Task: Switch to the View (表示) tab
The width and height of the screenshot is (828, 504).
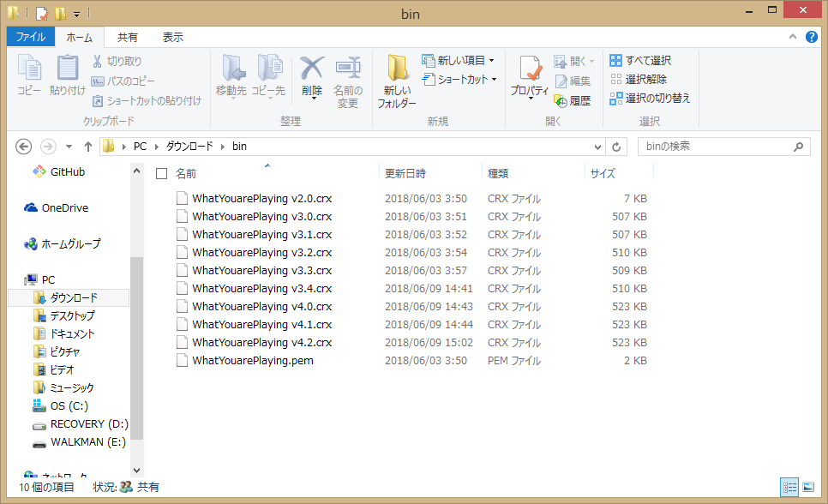Action: tap(172, 38)
